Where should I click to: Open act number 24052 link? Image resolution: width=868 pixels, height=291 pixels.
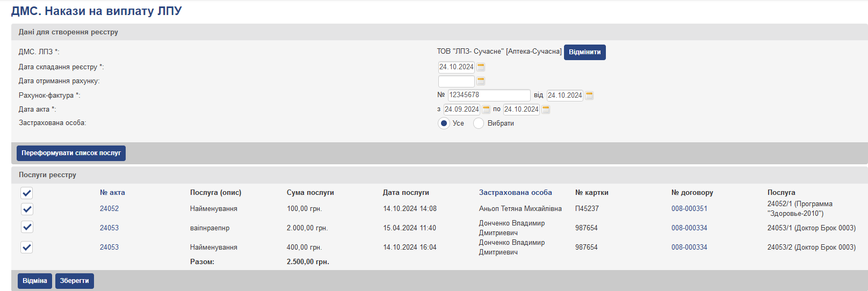coord(109,209)
